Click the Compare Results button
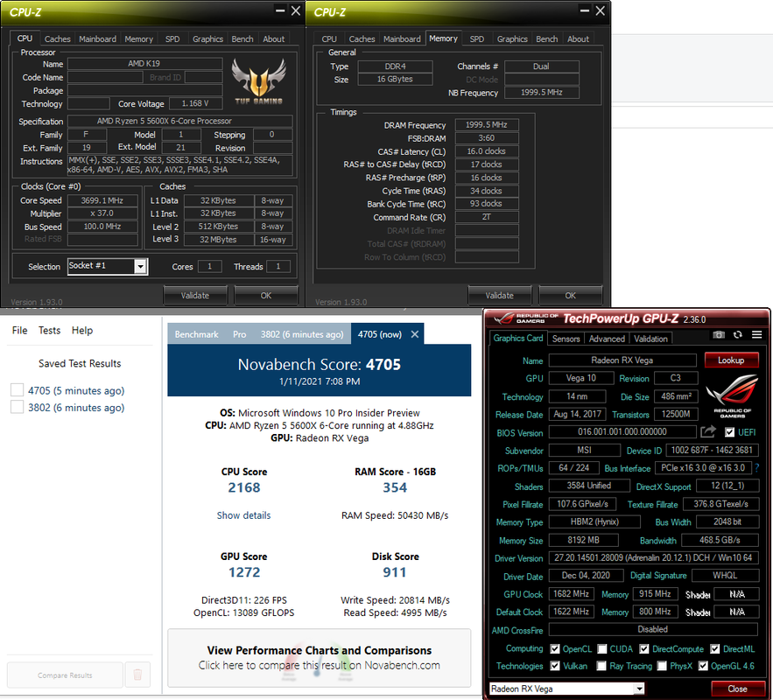 tap(65, 675)
